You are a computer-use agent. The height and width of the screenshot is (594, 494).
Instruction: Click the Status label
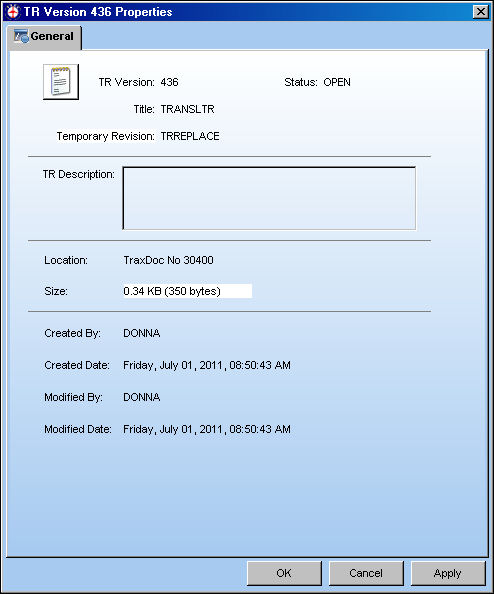point(301,82)
